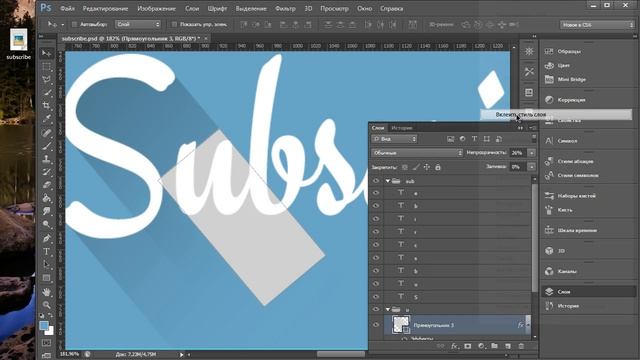Create a new layer icon
This screenshot has width=640, height=360.
508,346
